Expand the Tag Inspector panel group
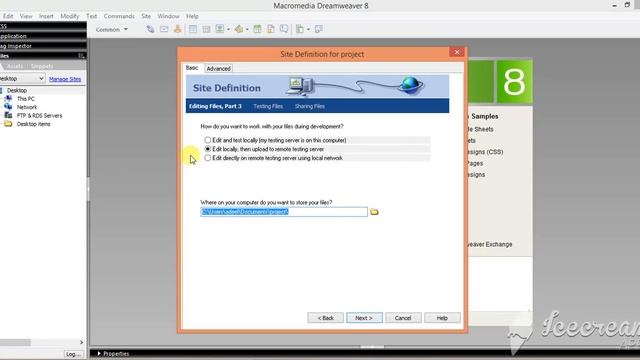This screenshot has height=360, width=640. (x=16, y=46)
